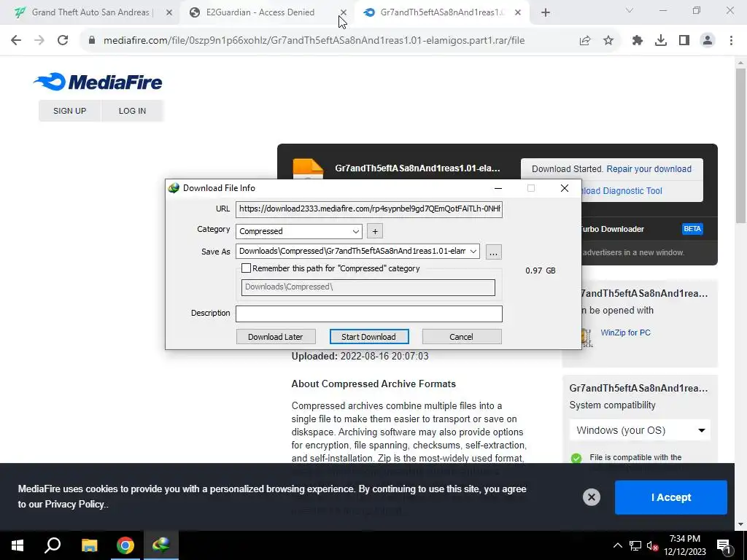The image size is (747, 560).
Task: Close the Download File Info dialog
Action: 564,188
